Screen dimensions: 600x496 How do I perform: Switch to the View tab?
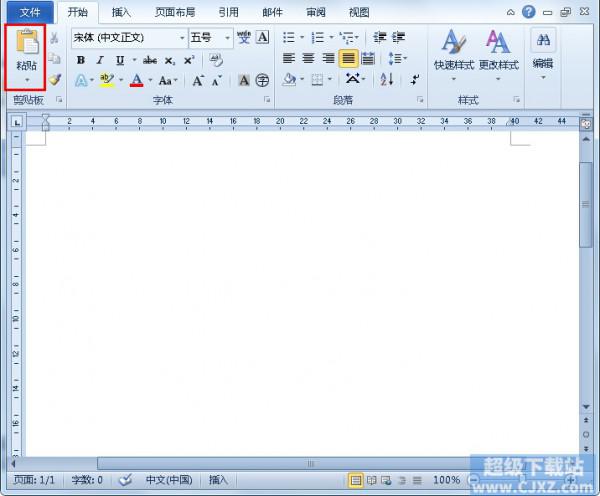point(359,13)
